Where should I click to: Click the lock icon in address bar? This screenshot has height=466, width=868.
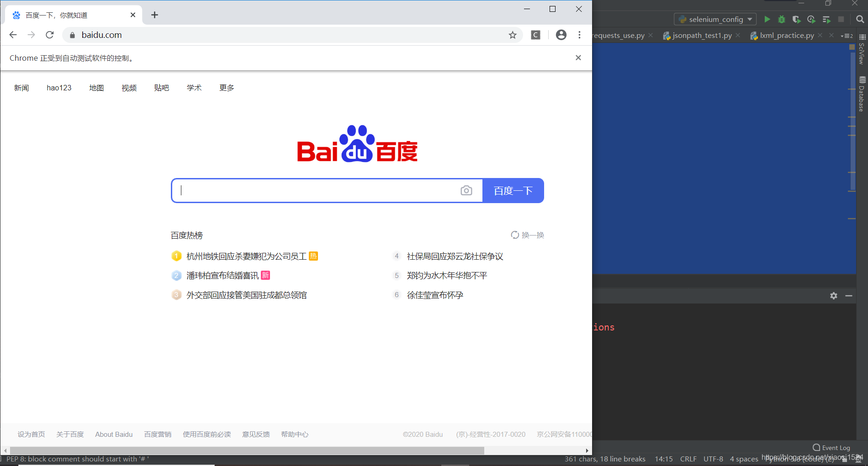tap(72, 35)
